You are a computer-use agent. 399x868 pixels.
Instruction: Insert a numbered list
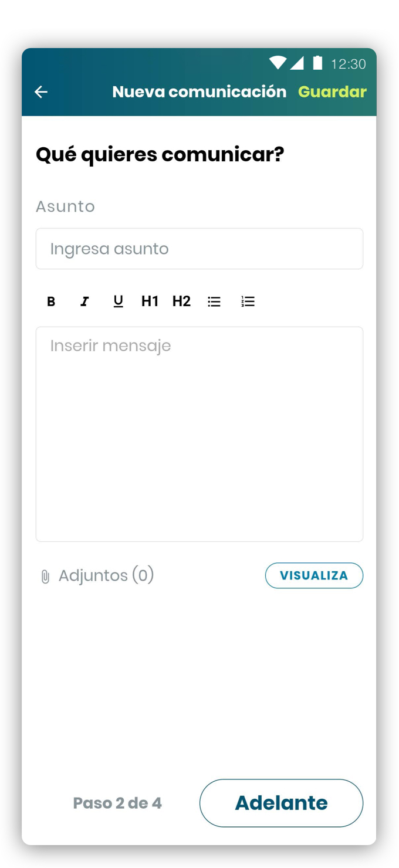[x=248, y=301]
